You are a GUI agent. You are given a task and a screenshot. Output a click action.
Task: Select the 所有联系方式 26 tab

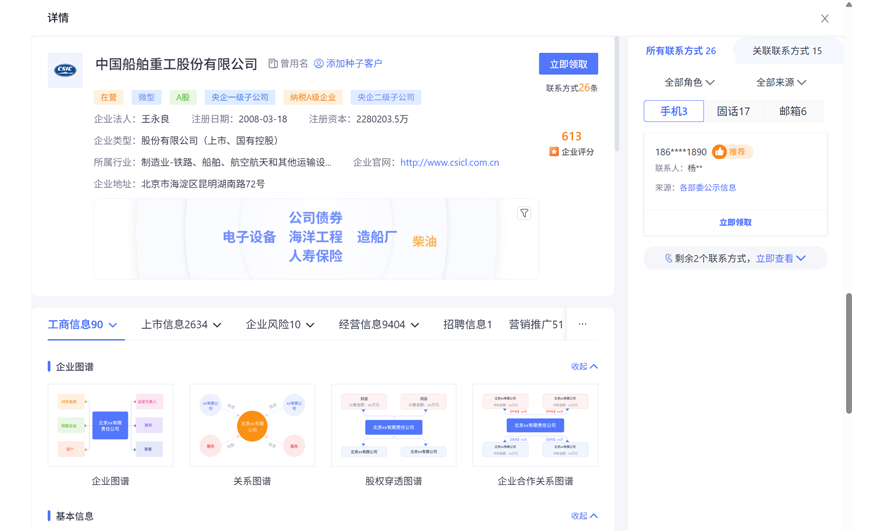point(681,51)
